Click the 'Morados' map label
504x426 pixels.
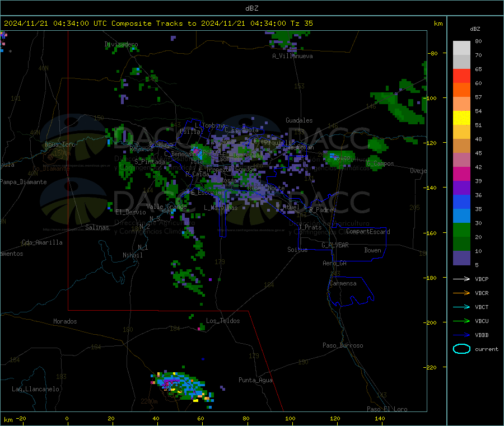(65, 321)
